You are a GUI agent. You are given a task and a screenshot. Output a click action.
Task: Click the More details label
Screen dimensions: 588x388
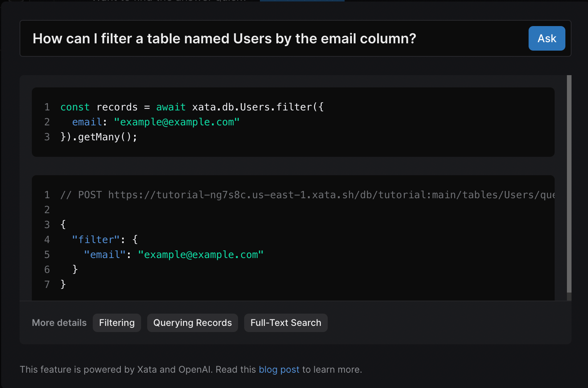[59, 323]
